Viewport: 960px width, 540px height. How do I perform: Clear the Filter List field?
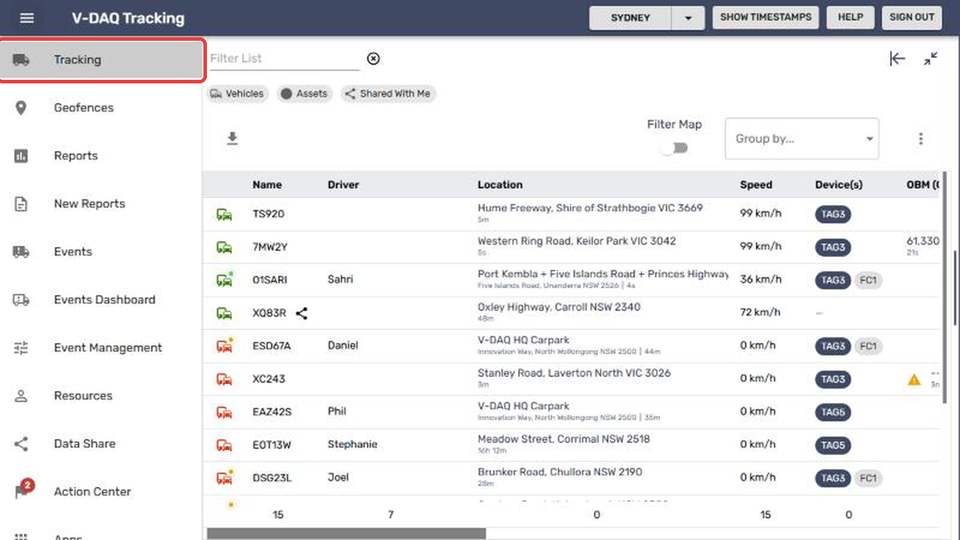373,58
